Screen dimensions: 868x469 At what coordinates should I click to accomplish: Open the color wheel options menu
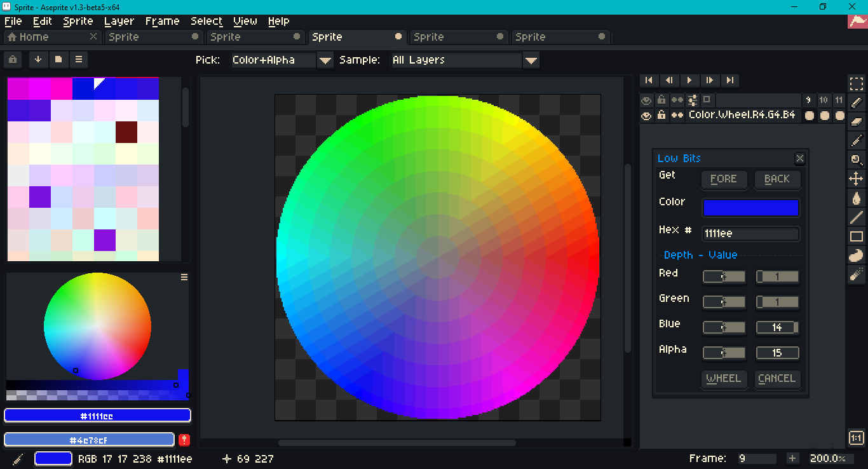(184, 276)
